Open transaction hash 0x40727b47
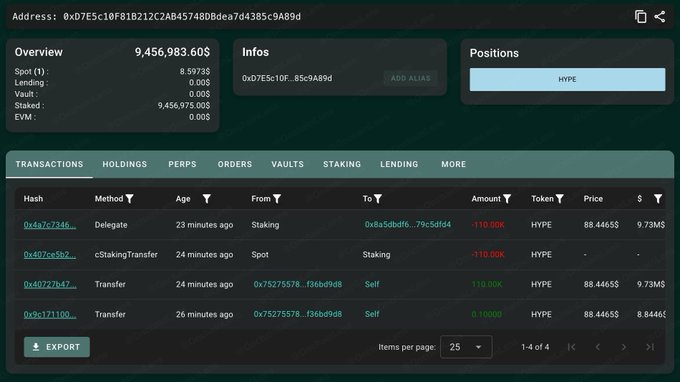 (x=50, y=284)
